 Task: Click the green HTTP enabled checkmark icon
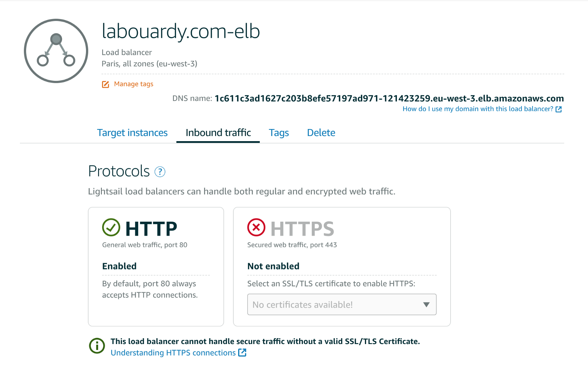111,228
